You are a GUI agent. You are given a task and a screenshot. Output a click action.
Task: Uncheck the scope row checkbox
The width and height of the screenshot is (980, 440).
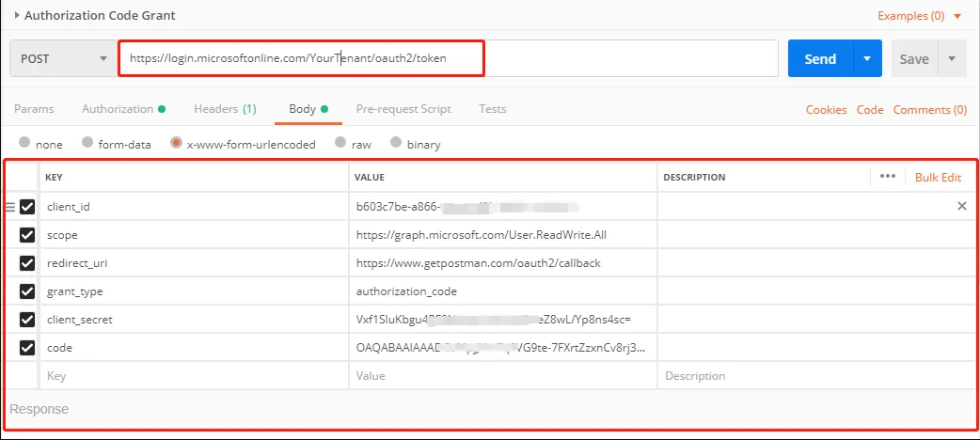[x=27, y=235]
